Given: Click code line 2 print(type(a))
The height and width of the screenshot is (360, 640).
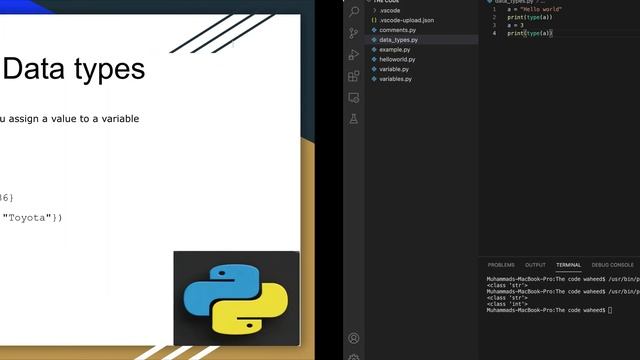Looking at the screenshot, I should pyautogui.click(x=530, y=17).
